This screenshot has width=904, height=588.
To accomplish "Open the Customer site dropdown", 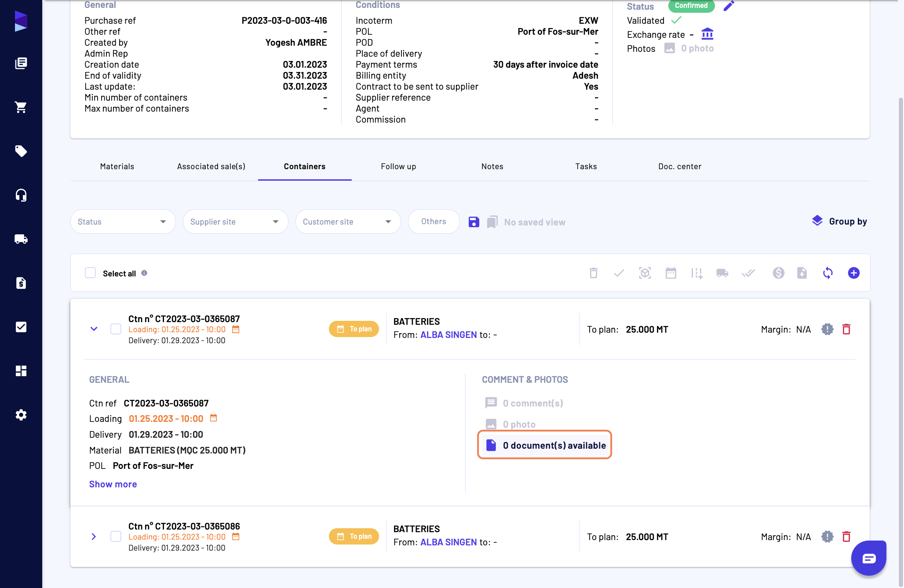I will click(x=348, y=221).
